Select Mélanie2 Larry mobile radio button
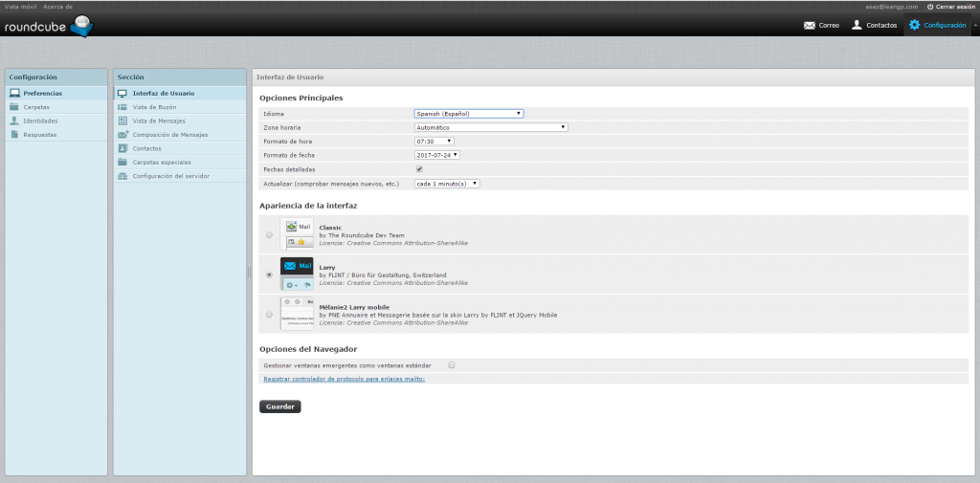980x483 pixels. 269,315
